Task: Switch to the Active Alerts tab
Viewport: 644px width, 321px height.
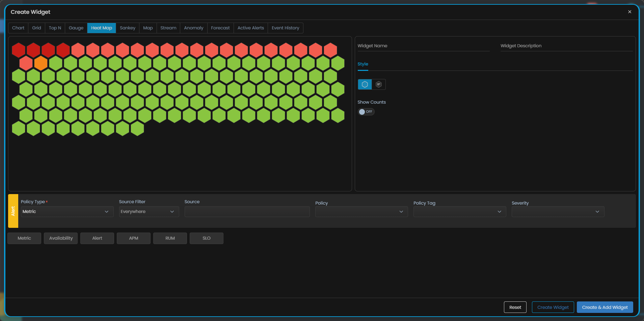Action: [251, 28]
